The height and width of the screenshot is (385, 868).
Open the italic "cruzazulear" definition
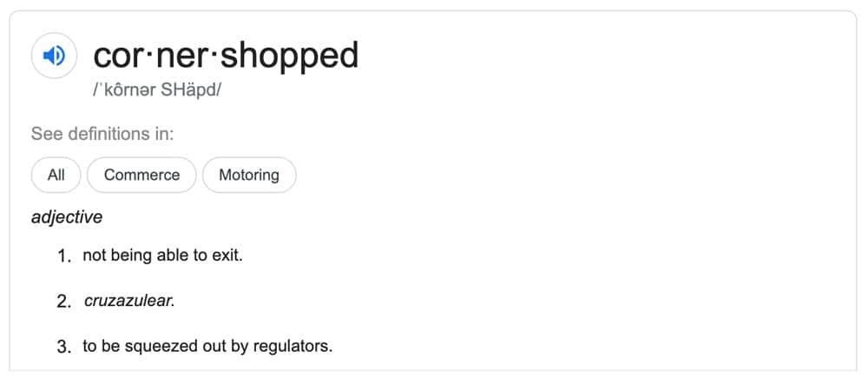pyautogui.click(x=129, y=301)
